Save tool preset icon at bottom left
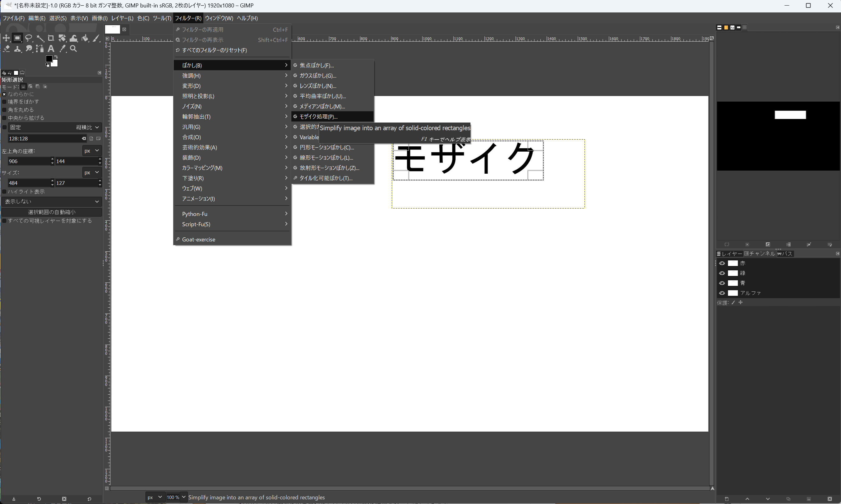Screen dimensions: 841x504 (14, 499)
